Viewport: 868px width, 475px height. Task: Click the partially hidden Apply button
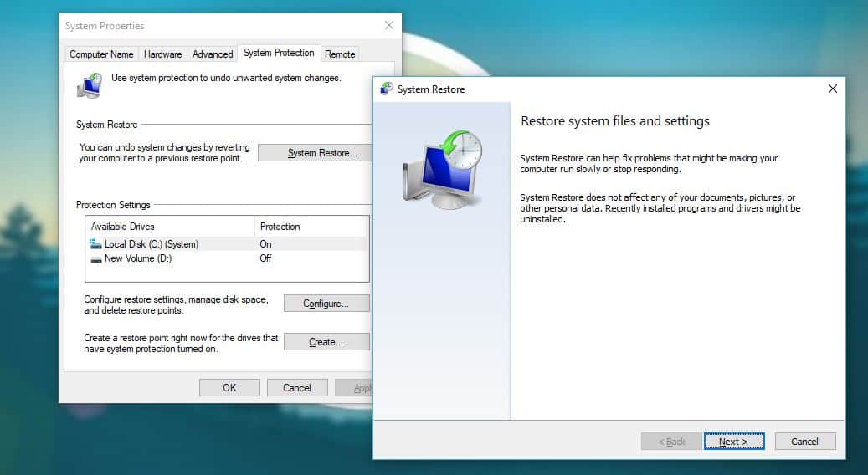point(354,388)
